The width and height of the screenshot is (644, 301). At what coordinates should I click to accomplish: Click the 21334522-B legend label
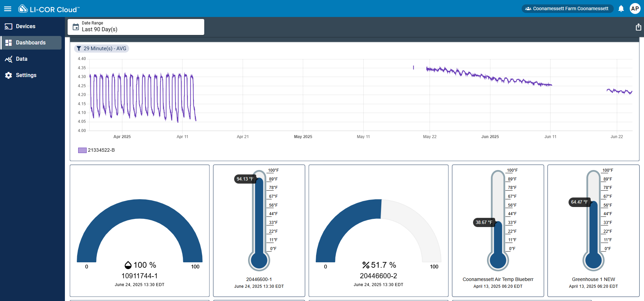tap(101, 150)
